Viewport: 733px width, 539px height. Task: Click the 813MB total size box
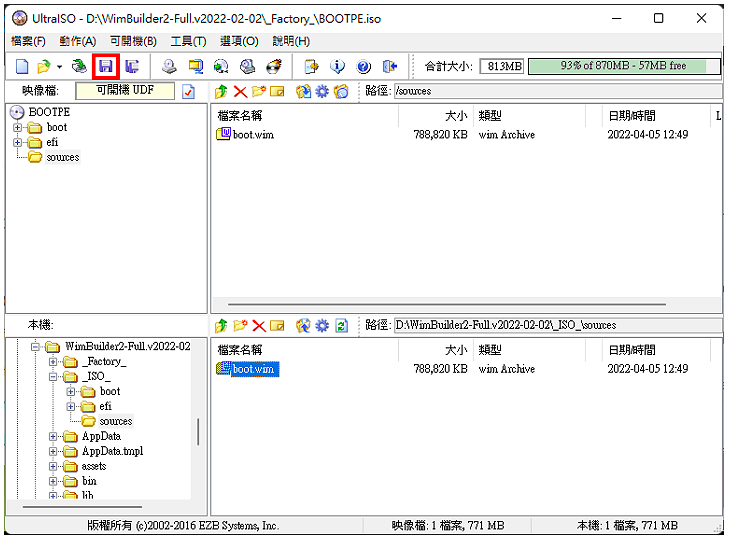click(x=502, y=66)
